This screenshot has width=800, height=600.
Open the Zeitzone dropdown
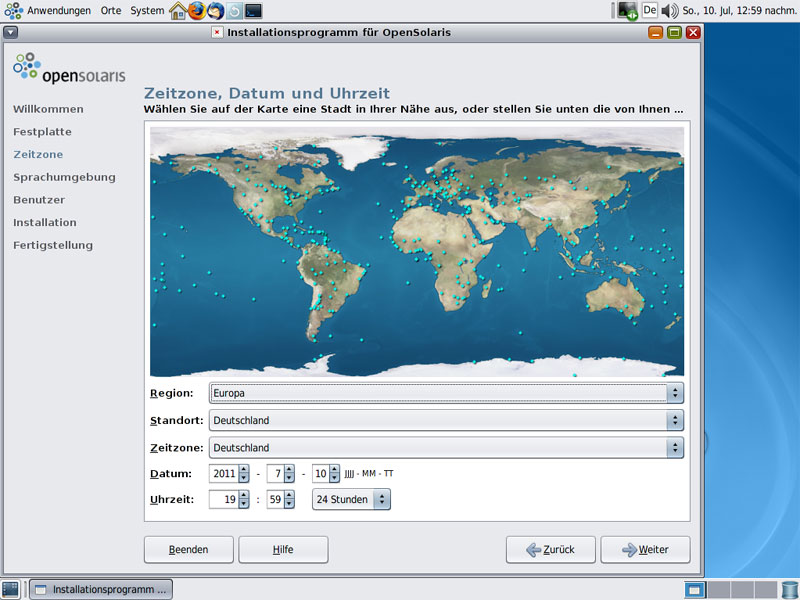coord(446,447)
